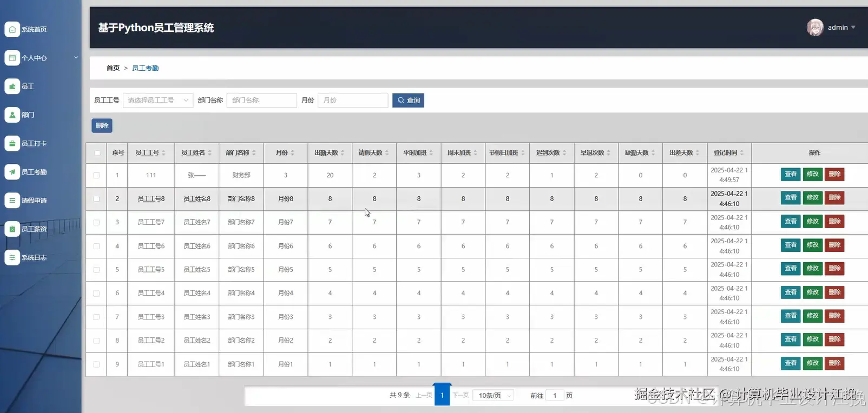Open the 请假申请 sidebar icon
The width and height of the screenshot is (868, 413).
(12, 201)
